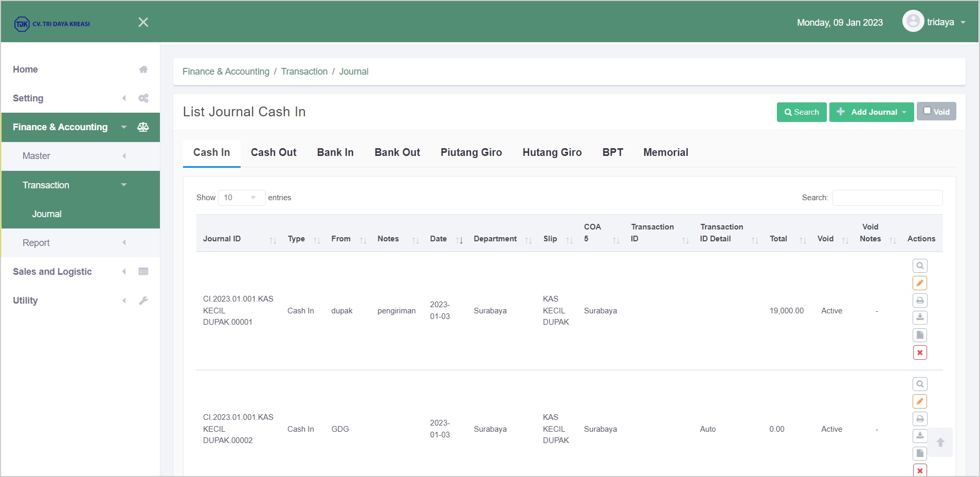Image resolution: width=980 pixels, height=477 pixels.
Task: Switch to the Bank Out tab
Action: point(397,152)
